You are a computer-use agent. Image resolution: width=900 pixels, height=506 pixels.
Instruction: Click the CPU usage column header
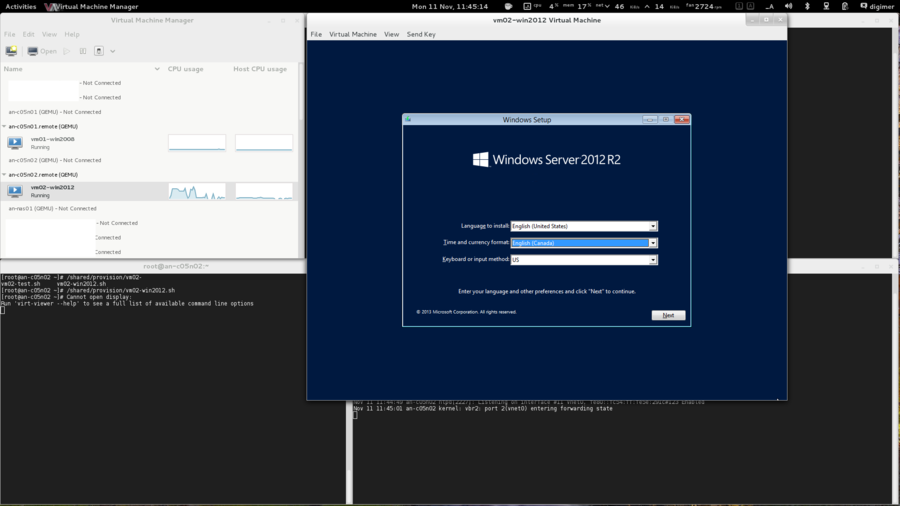[185, 69]
